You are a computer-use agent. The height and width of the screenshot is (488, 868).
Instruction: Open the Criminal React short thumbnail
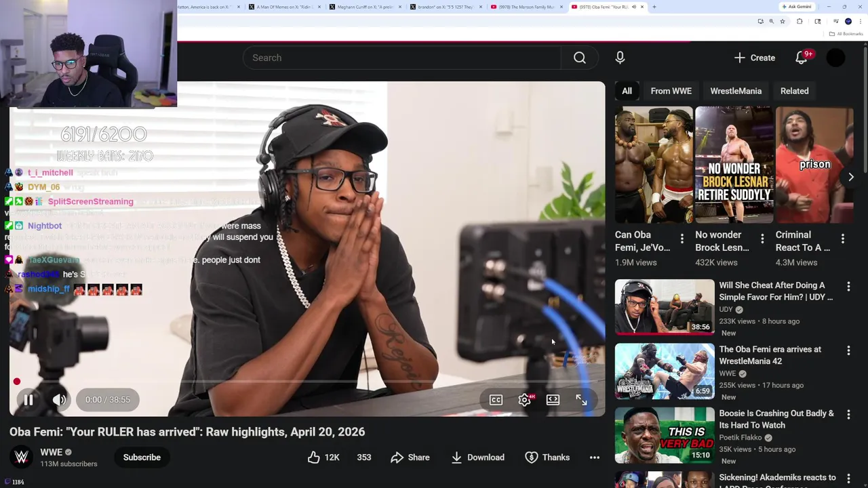pyautogui.click(x=814, y=165)
